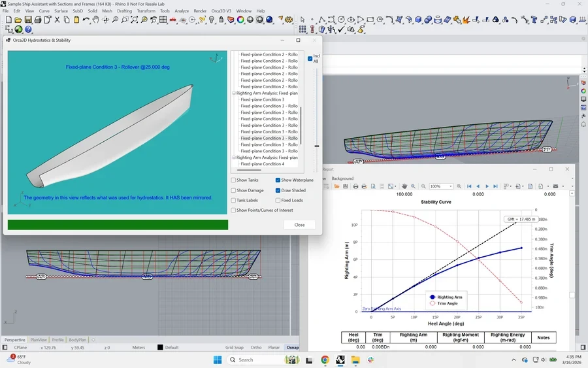Open the Transform menu
588x368 pixels.
tap(146, 11)
